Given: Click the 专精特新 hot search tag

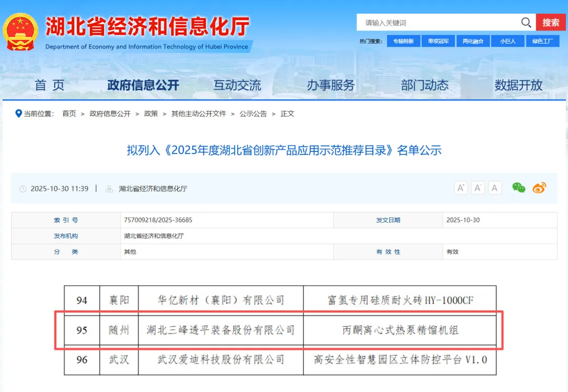Looking at the screenshot, I should (x=403, y=41).
